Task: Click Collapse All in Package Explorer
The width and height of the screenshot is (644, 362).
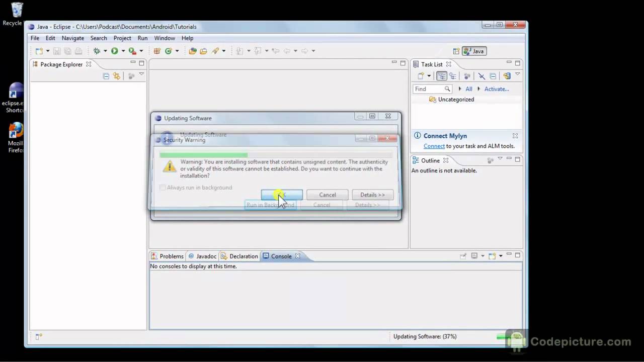Action: coord(106,76)
